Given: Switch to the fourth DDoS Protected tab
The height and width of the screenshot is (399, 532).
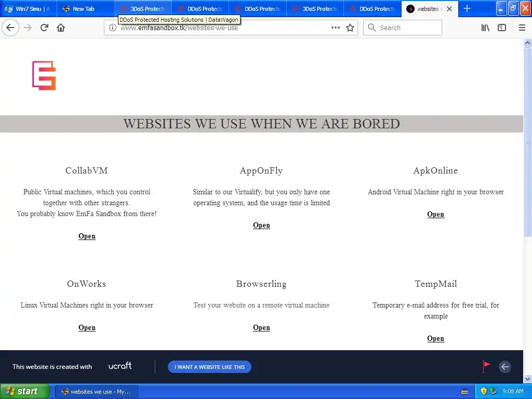Looking at the screenshot, I should [315, 9].
